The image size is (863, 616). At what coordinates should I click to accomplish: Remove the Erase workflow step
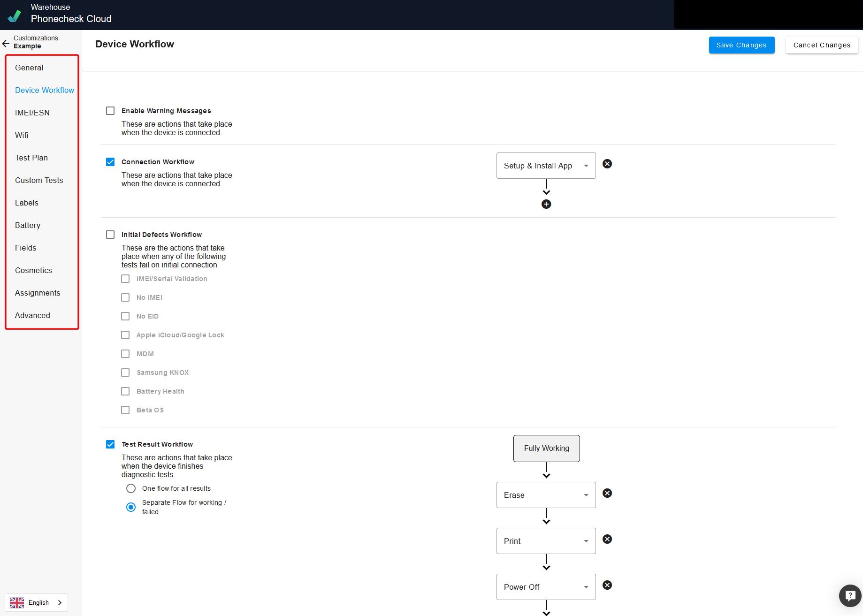tap(607, 493)
